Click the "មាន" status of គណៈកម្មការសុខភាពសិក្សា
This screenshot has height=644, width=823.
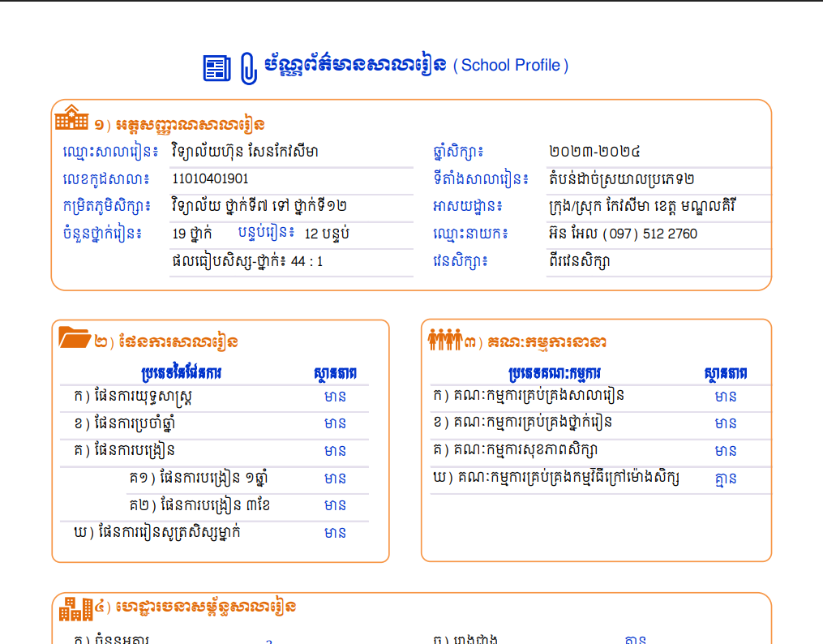point(726,451)
